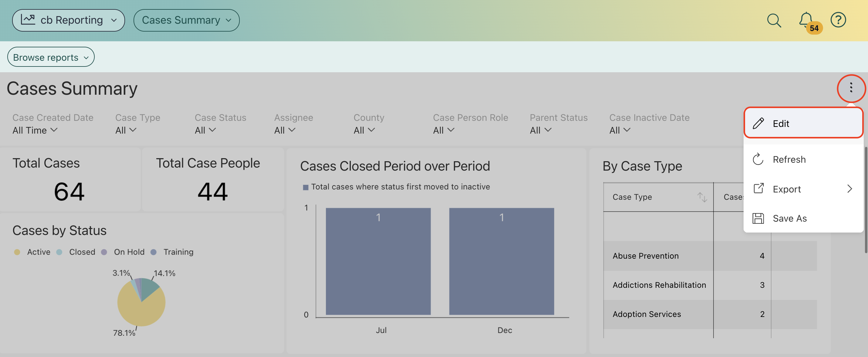Screen dimensions: 868x357
Task: Click the Refresh circular arrow icon
Action: click(x=758, y=159)
